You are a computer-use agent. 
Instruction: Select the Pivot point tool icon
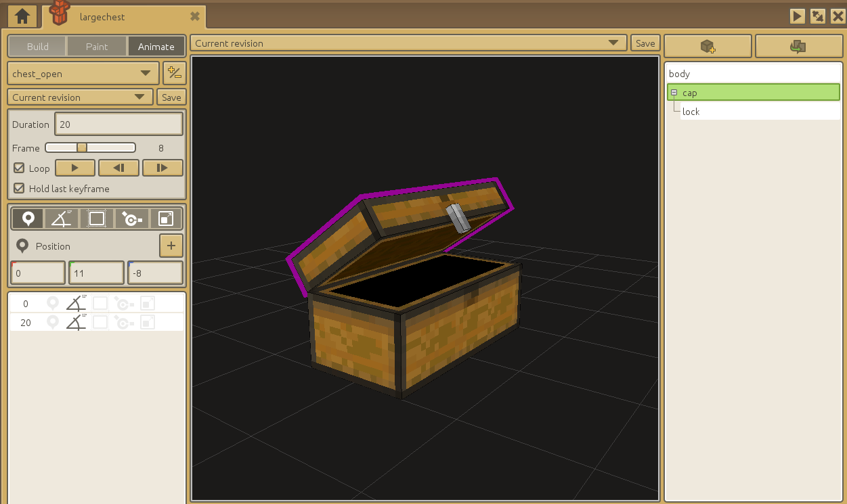pyautogui.click(x=131, y=219)
